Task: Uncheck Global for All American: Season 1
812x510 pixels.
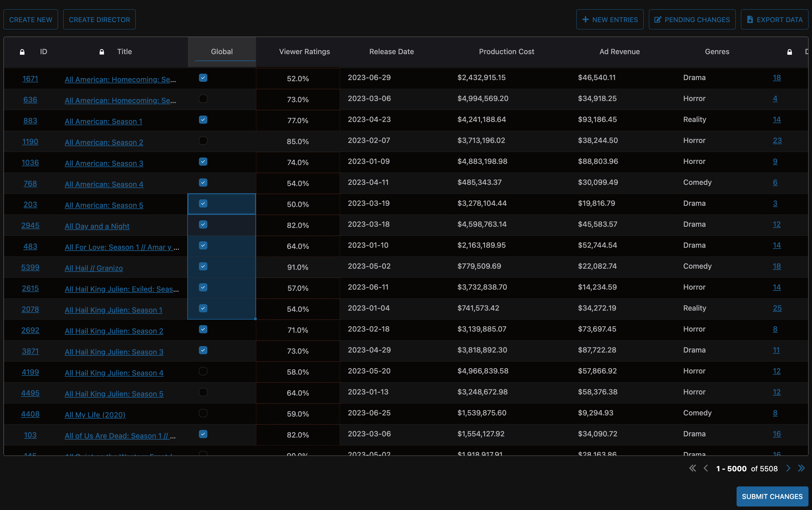Action: (x=203, y=120)
